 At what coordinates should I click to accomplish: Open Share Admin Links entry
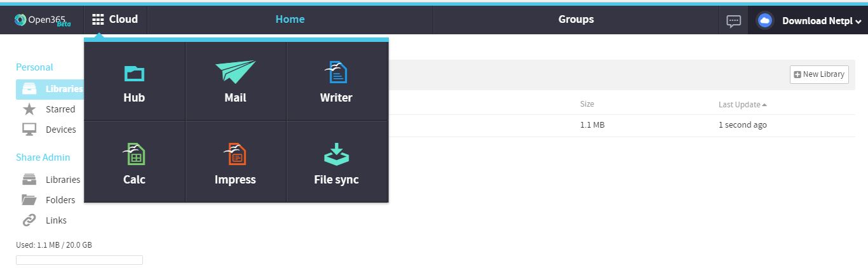coord(56,220)
